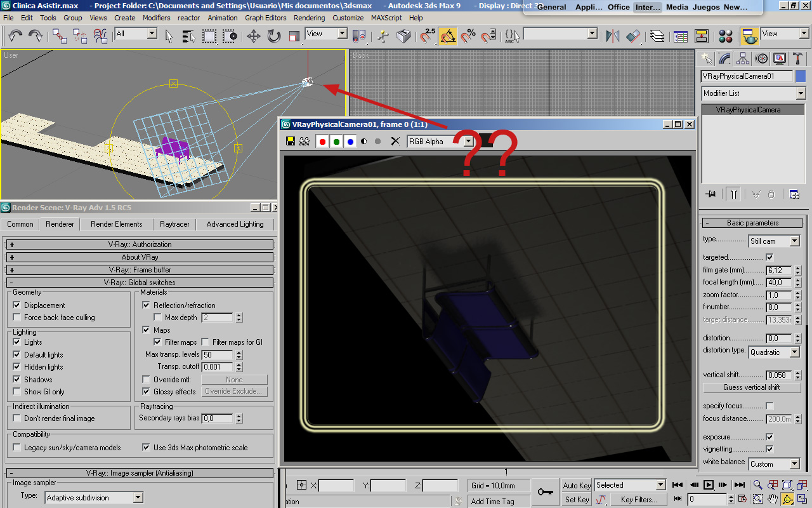Switch to the Render Elements tab
Viewport: 812px width, 508px height.
click(x=117, y=224)
